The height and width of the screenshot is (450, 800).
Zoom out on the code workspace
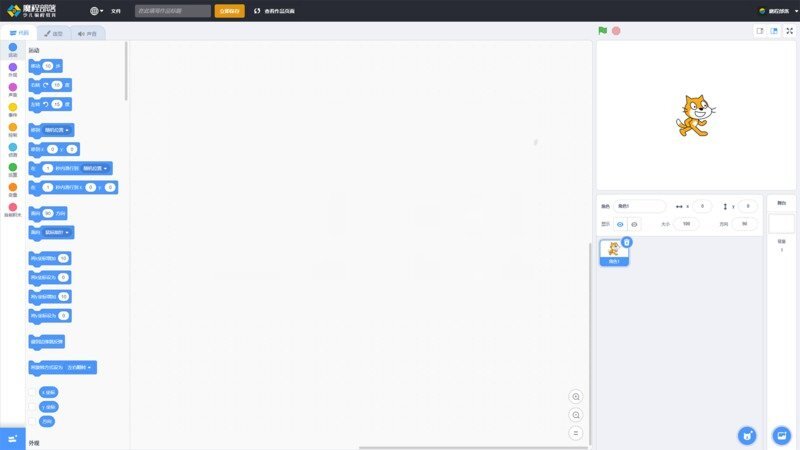[x=575, y=415]
